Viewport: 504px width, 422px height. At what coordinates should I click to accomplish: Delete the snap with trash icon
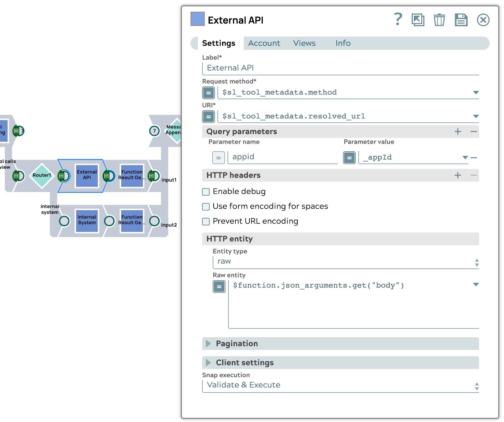[439, 20]
